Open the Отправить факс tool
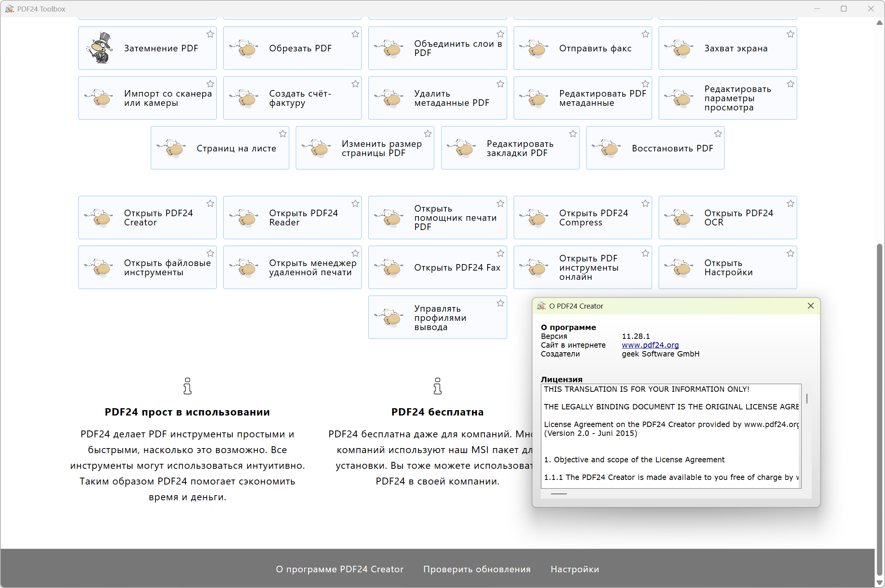The width and height of the screenshot is (885, 588). tap(583, 48)
